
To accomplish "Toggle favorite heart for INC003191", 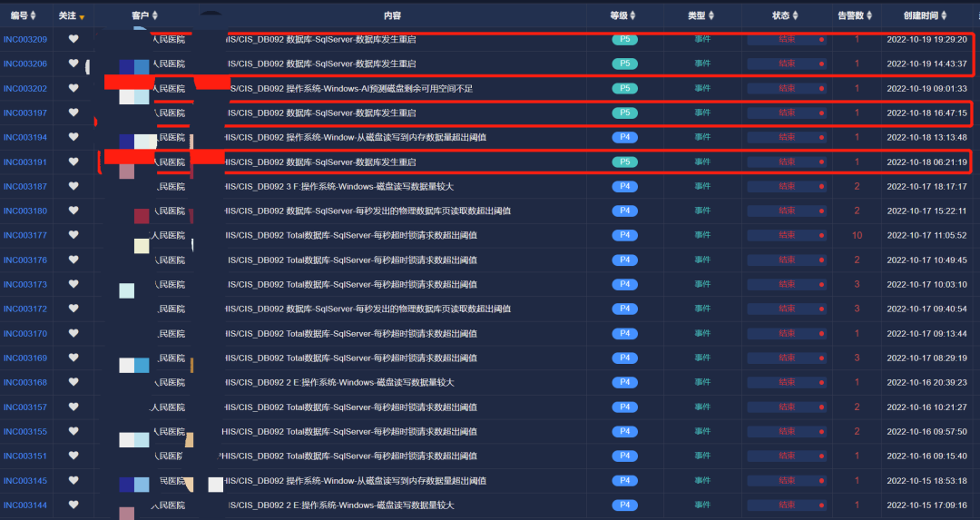I will [73, 162].
